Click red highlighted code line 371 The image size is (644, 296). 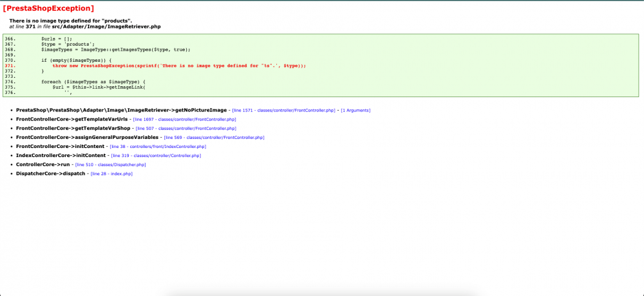click(x=179, y=66)
